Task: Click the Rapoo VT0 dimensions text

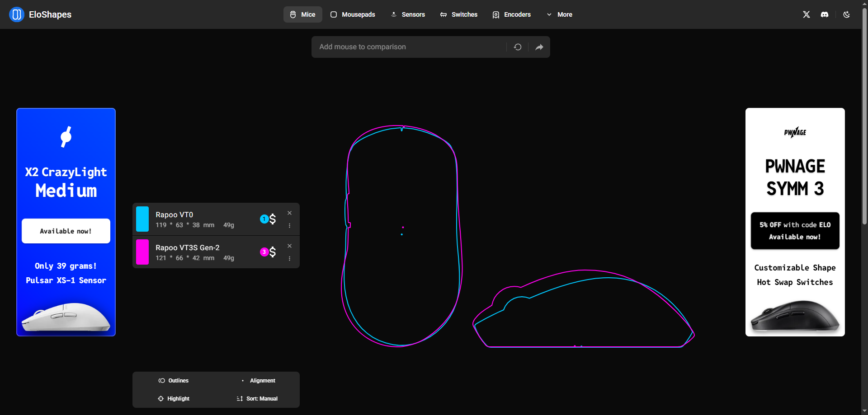Action: click(x=185, y=225)
